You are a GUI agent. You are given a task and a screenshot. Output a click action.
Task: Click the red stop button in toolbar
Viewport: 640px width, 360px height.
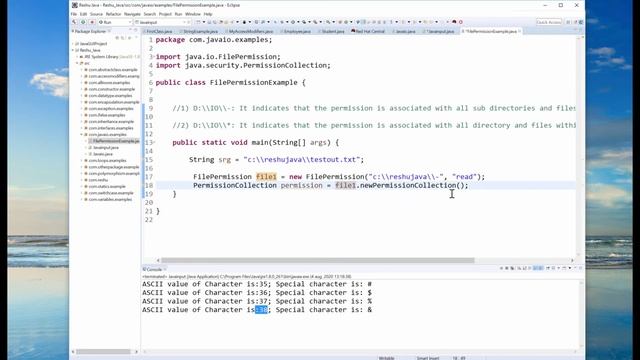(92, 22)
